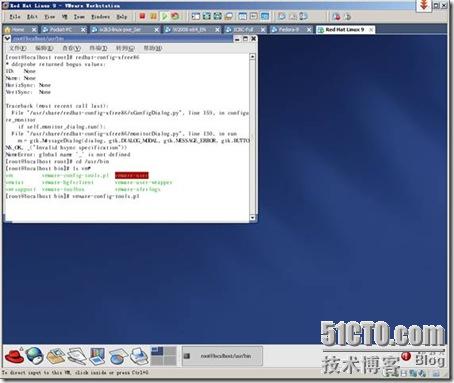
Task: Click taskbar button root@localhost:/usr/bin
Action: (x=222, y=356)
